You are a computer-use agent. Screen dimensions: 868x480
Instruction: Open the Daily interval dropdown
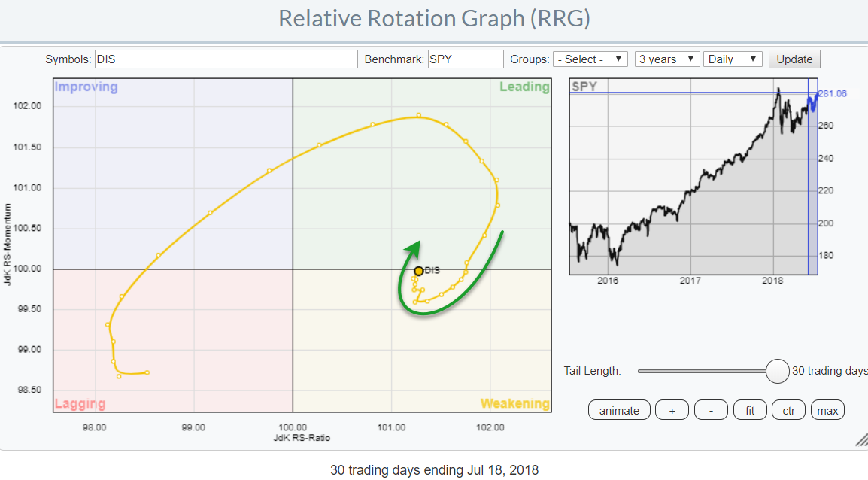pos(733,59)
